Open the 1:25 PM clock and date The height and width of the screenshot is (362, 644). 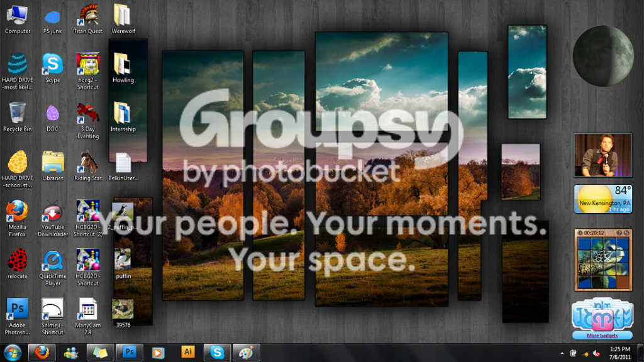(619, 353)
